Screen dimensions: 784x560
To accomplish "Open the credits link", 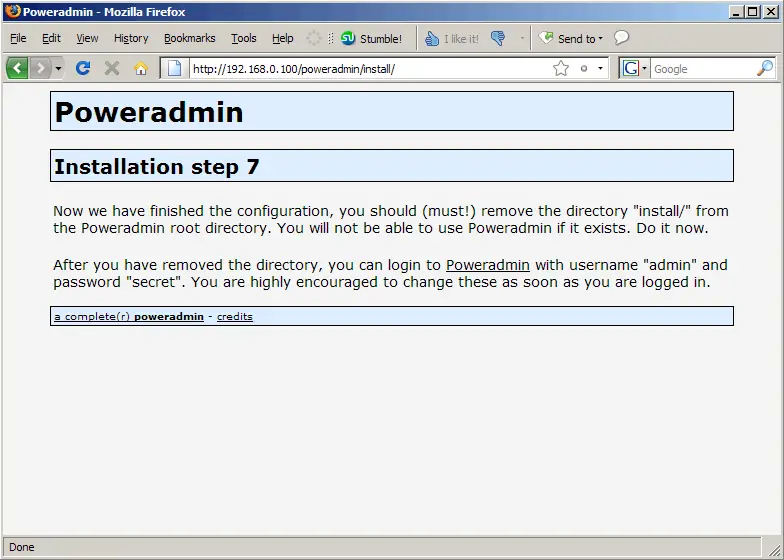I will (x=234, y=316).
